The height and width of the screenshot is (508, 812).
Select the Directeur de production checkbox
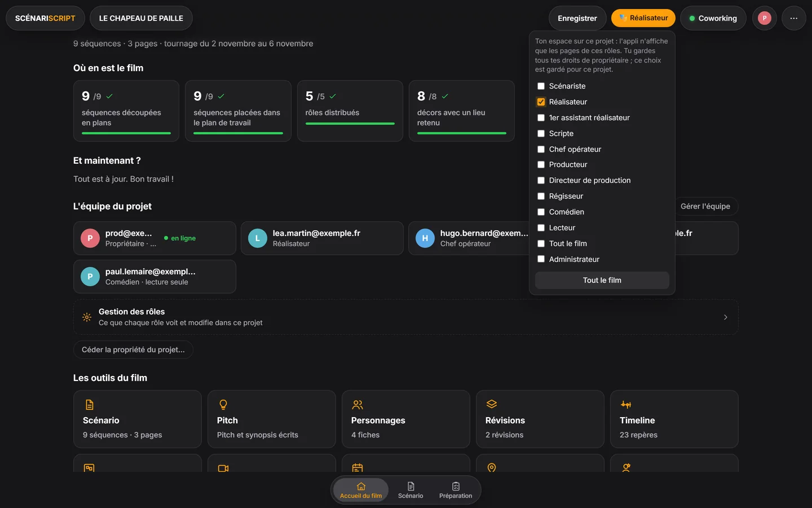coord(541,181)
